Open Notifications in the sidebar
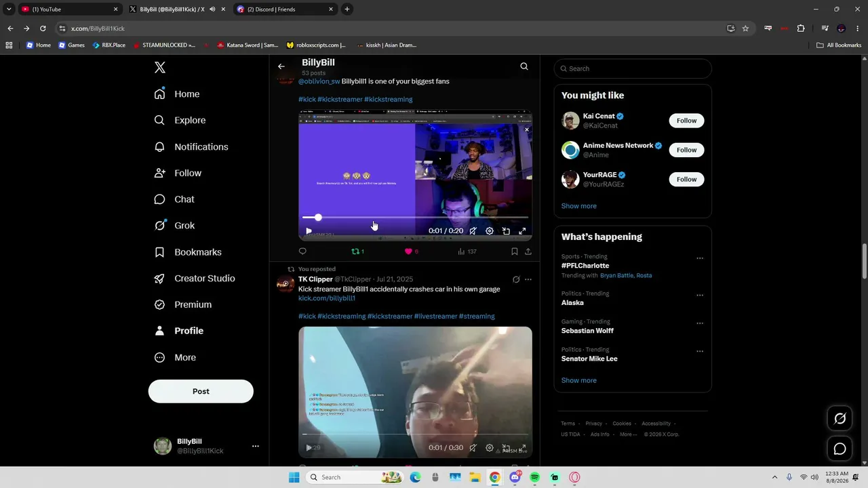 click(x=191, y=146)
